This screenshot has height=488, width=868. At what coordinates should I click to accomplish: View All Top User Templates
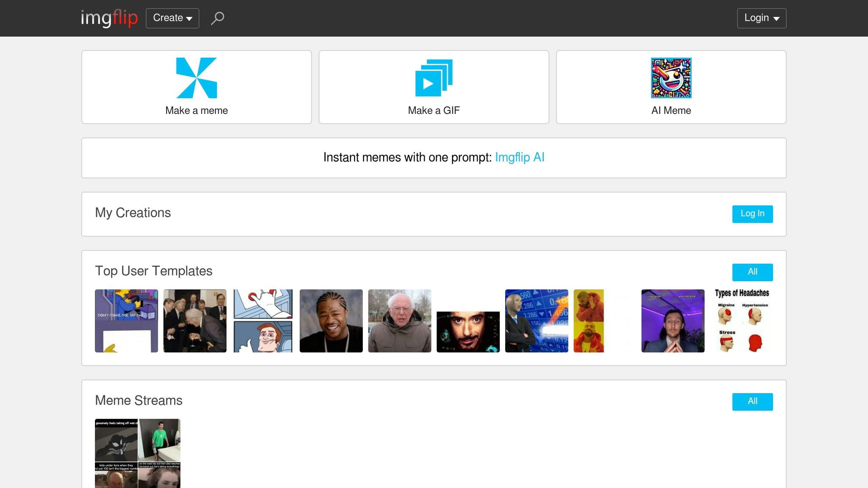[753, 272]
